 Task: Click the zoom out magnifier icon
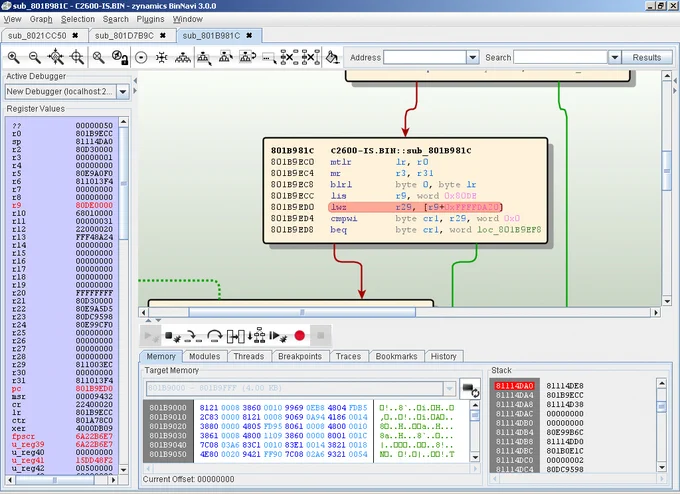pos(34,57)
